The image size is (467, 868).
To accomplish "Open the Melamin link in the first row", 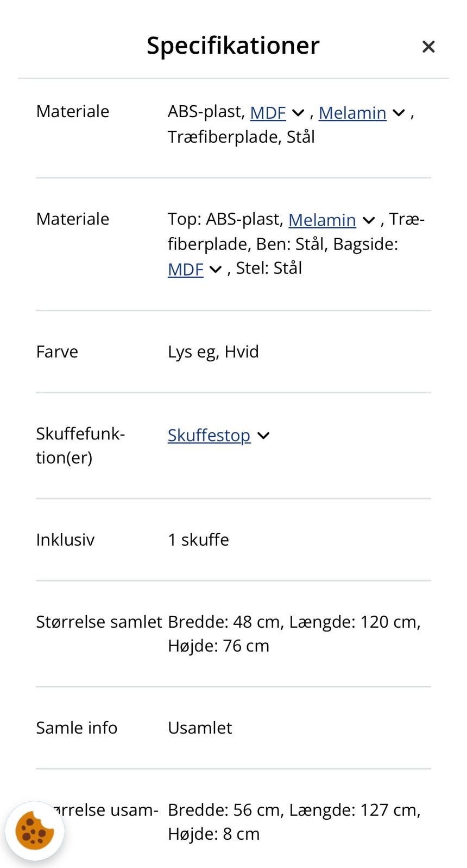I will coord(353,113).
